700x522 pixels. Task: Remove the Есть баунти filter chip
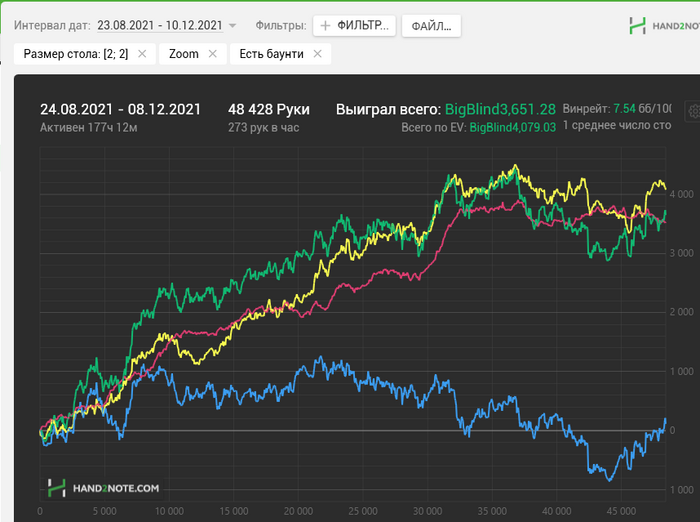317,54
